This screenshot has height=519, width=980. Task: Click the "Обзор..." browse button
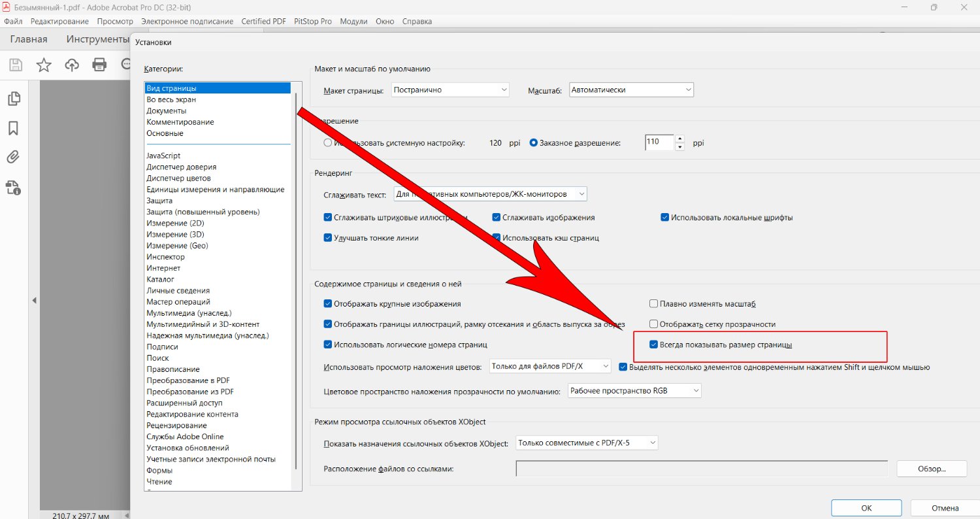[932, 469]
